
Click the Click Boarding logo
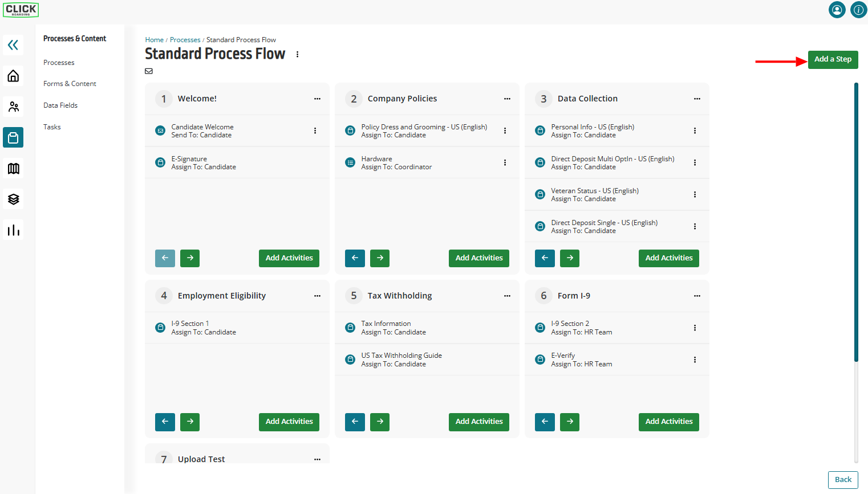tap(21, 10)
